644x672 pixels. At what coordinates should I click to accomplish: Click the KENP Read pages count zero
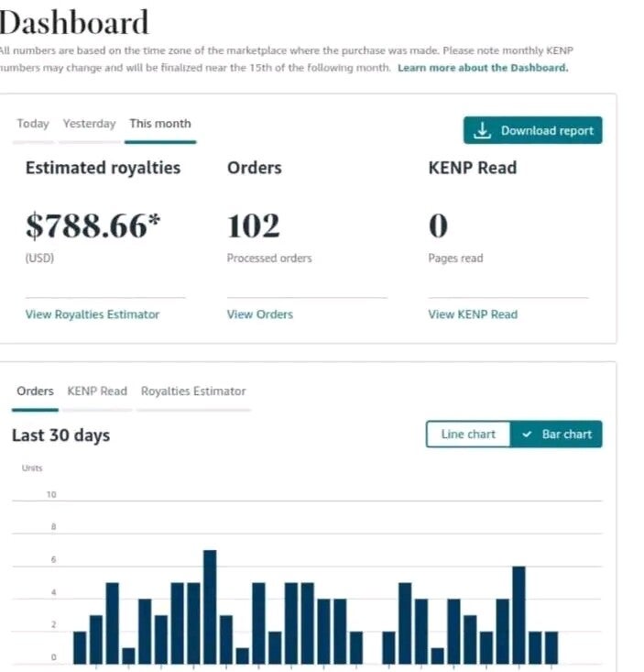click(x=438, y=226)
